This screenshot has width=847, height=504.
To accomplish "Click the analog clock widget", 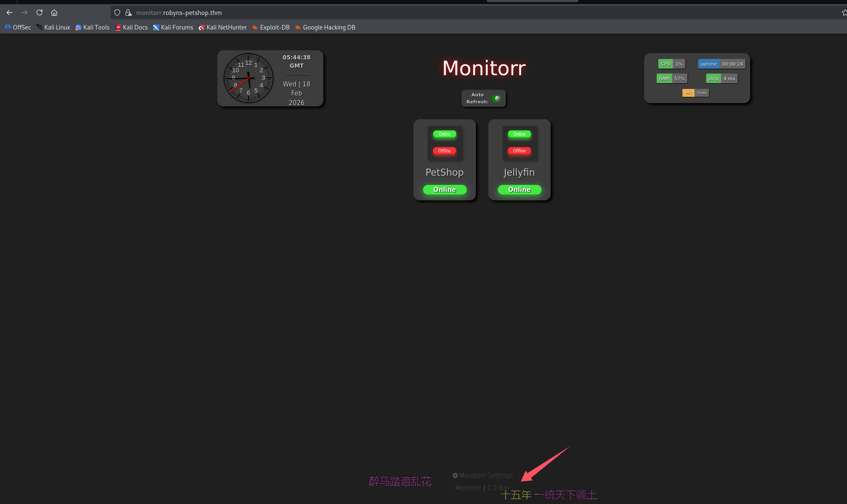I will tap(249, 78).
